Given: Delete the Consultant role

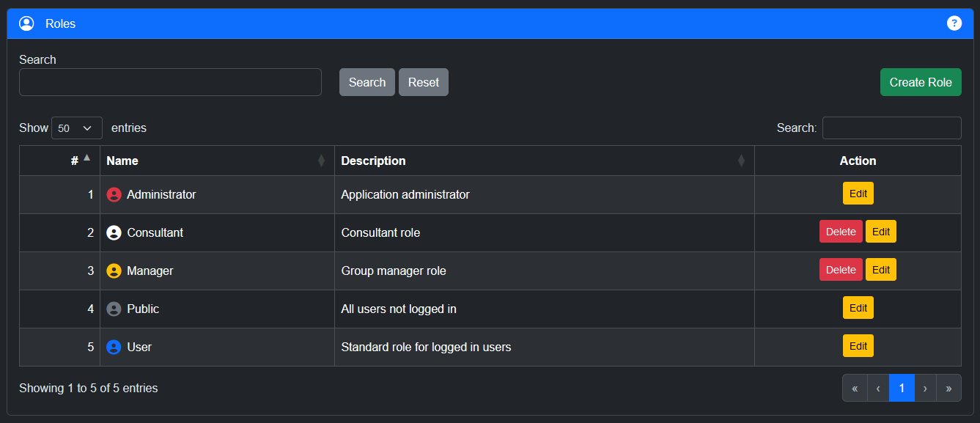Looking at the screenshot, I should pyautogui.click(x=841, y=232).
